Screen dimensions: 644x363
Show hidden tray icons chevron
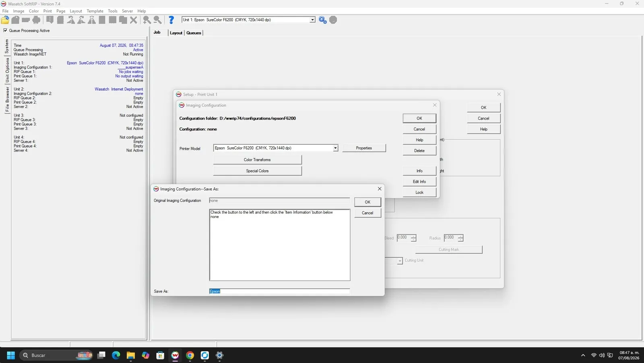point(583,355)
